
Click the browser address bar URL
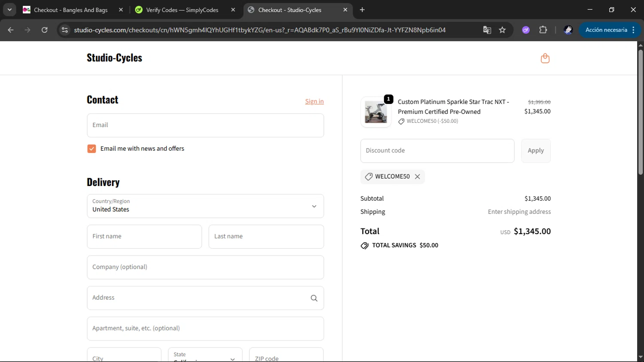click(260, 30)
